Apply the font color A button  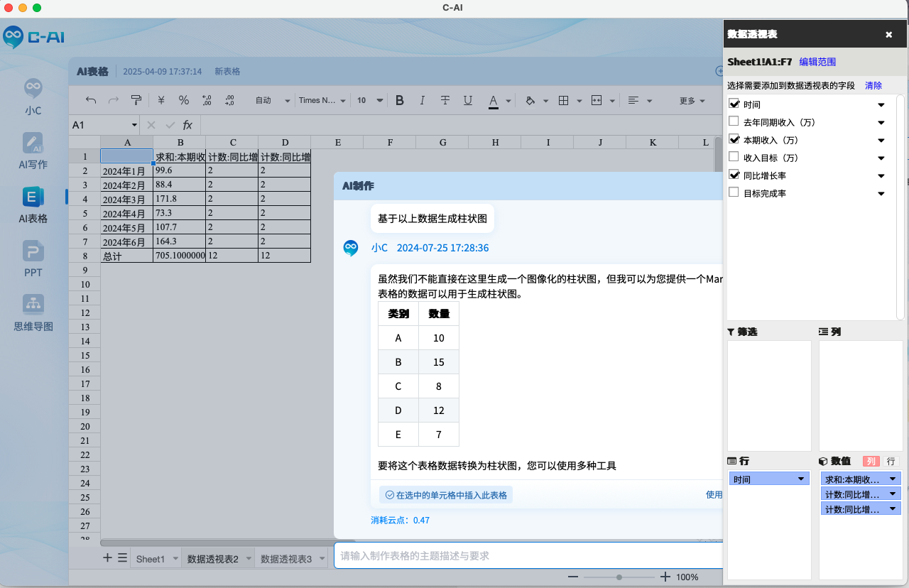[x=494, y=101]
